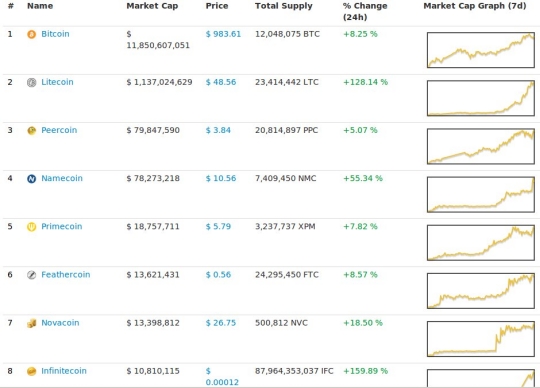View Novacoin 7d market cap graph
The height and width of the screenshot is (388, 540).
point(481,339)
